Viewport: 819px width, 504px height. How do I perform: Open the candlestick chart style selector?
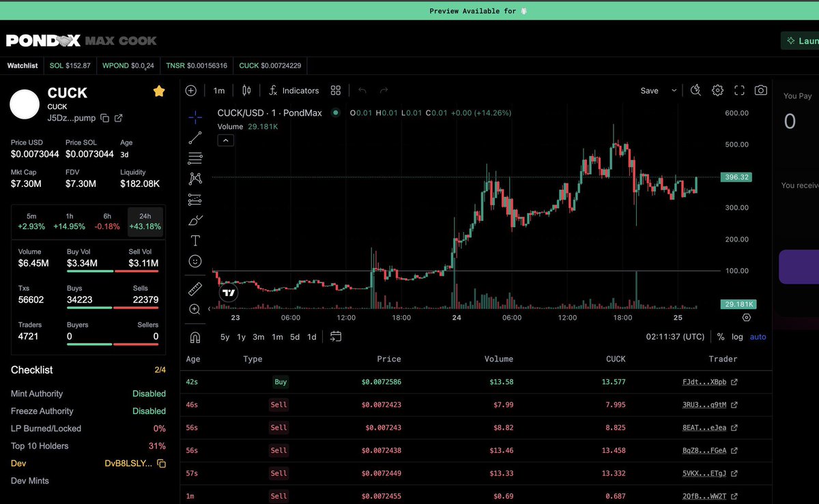(246, 91)
